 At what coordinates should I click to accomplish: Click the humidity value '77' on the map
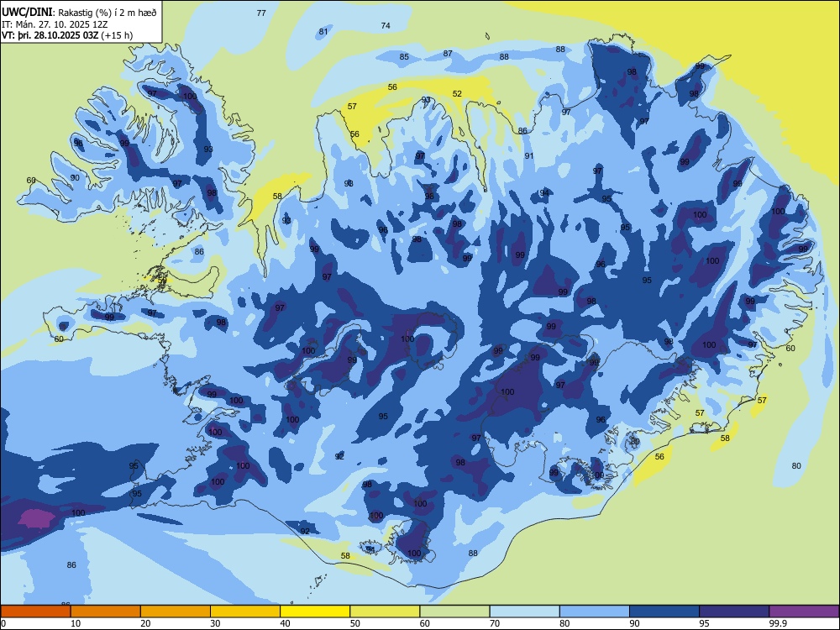tap(261, 13)
